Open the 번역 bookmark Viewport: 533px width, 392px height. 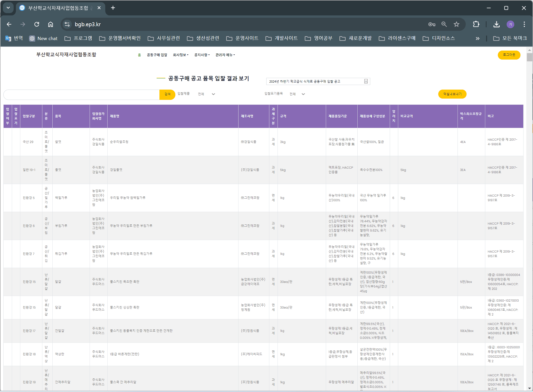[x=14, y=38]
